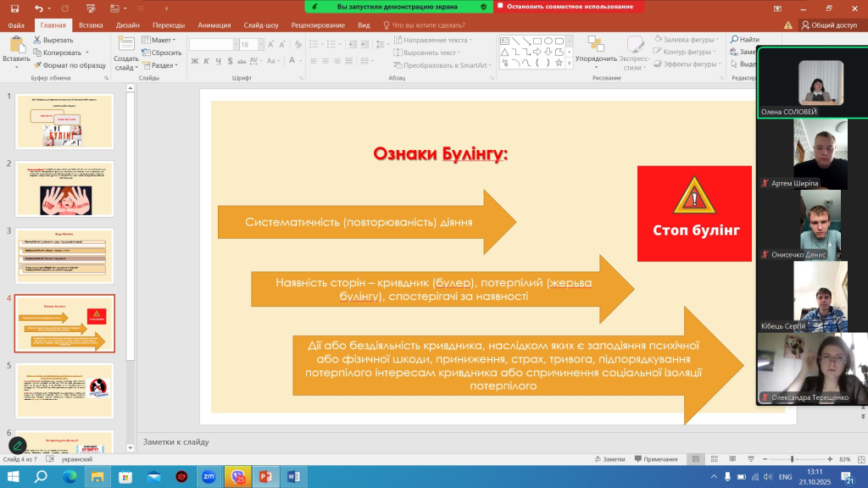
Task: Toggle align text left
Action: (x=314, y=61)
